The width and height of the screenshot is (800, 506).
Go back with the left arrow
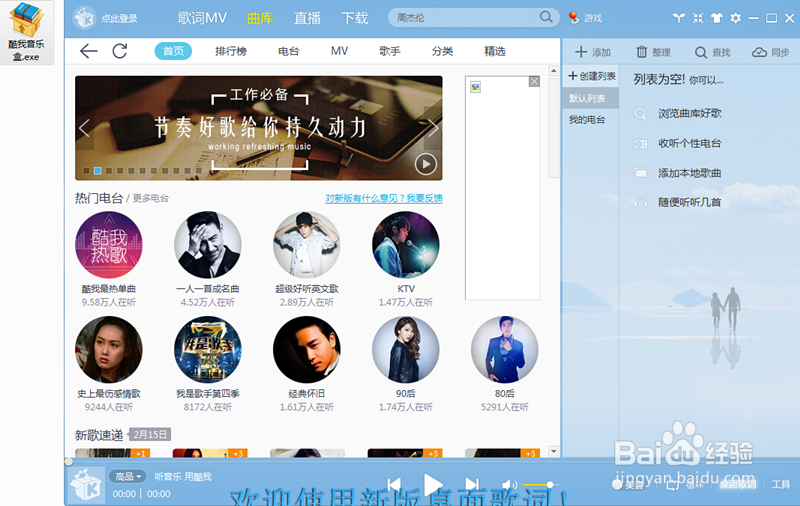(x=88, y=51)
